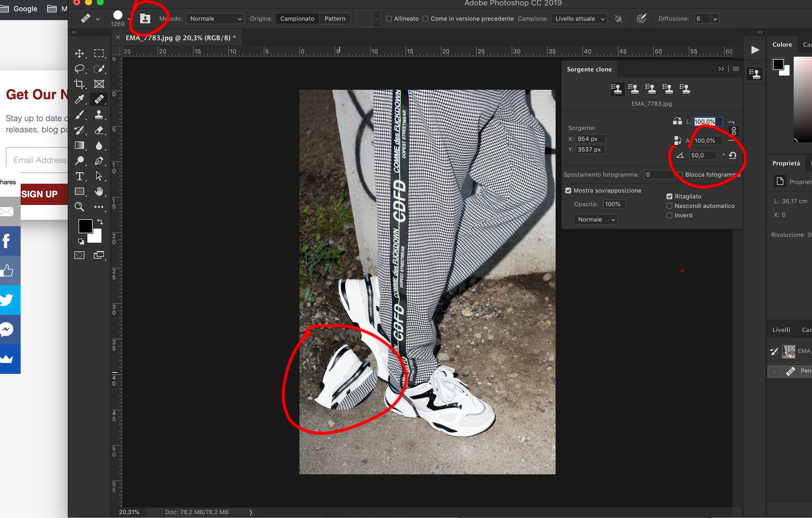Select the Eraser tool
The height and width of the screenshot is (518, 812).
click(x=99, y=130)
